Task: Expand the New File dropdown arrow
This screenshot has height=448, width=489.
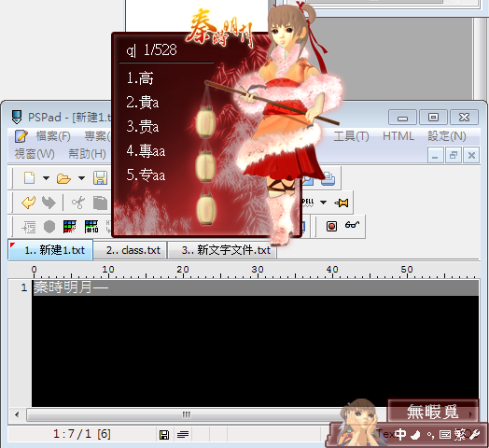Action: click(46, 178)
